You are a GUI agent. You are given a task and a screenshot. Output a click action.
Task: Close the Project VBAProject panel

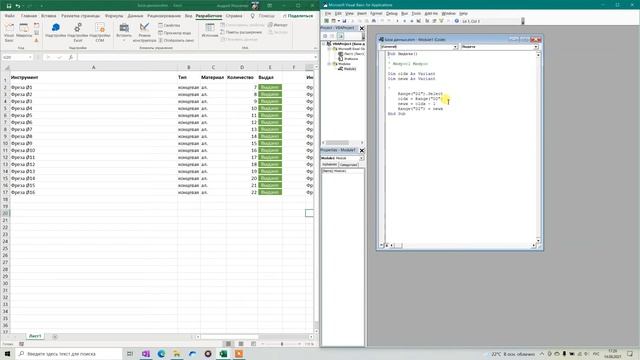click(362, 28)
